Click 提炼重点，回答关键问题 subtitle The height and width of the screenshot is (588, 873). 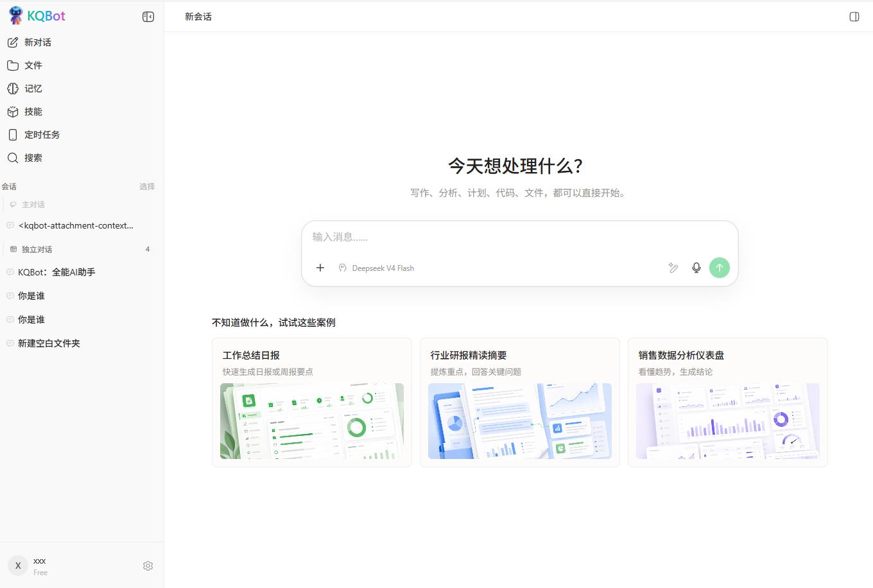point(476,372)
